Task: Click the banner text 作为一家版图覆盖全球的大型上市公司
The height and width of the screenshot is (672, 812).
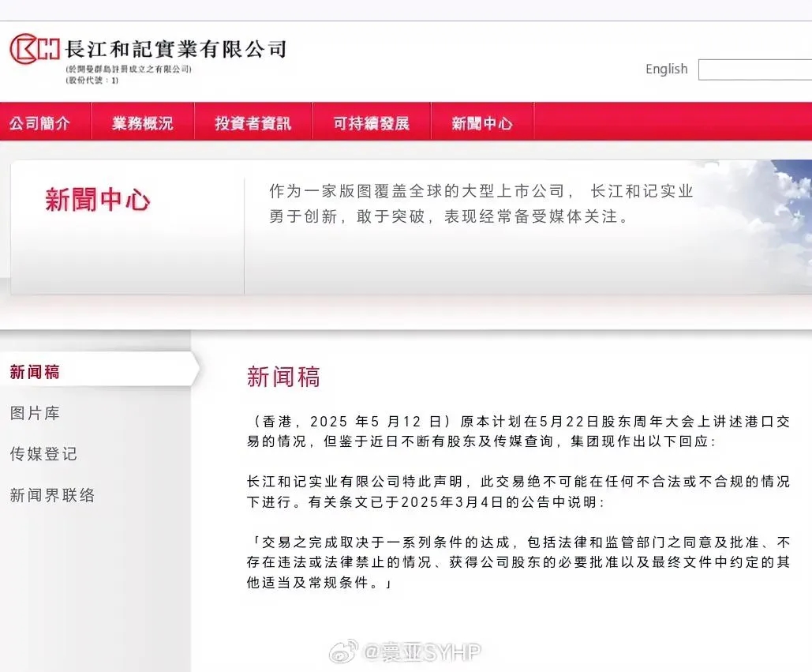Action: coord(481,204)
